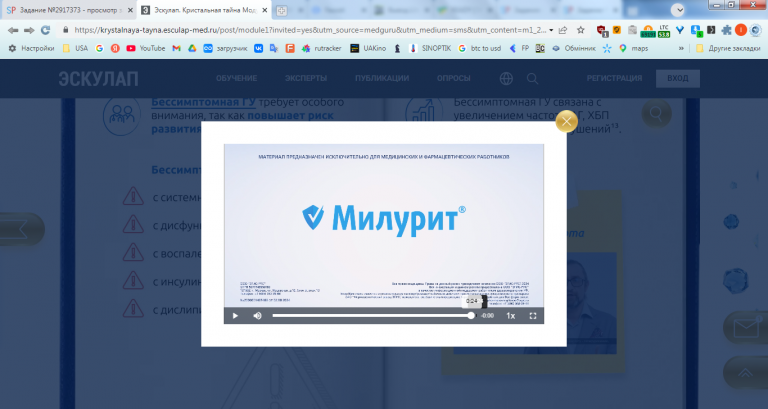Open site search in the header
The image size is (768, 409).
(x=532, y=78)
